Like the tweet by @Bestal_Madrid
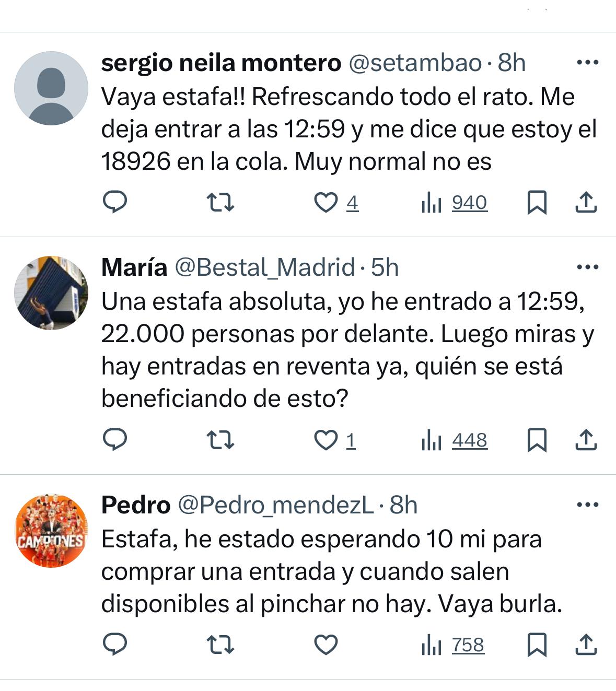 point(326,440)
